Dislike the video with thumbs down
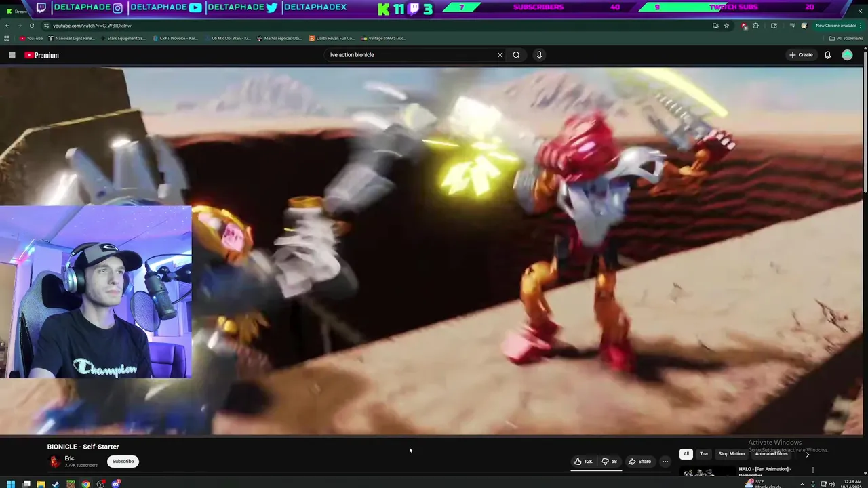 pos(609,462)
